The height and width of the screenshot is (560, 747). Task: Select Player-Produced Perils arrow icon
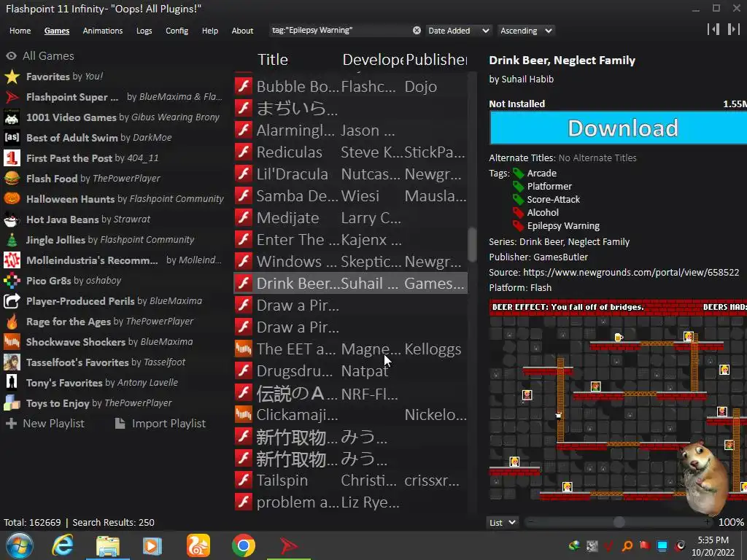12,301
